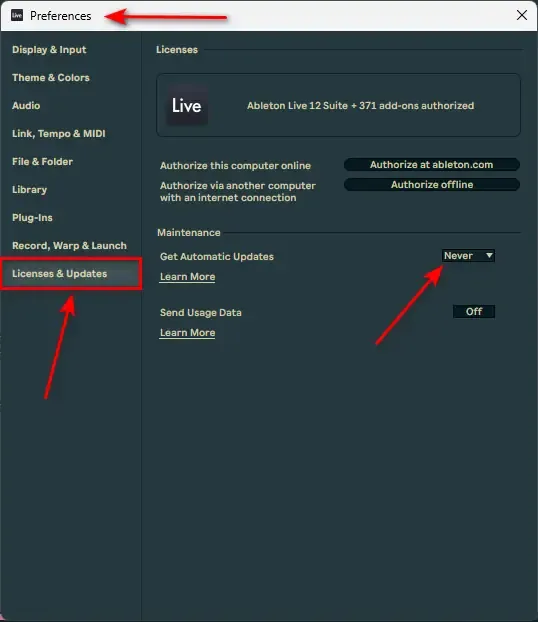Click the Ableton Live 12 Suite authorized text
The width and height of the screenshot is (538, 622).
[x=360, y=106]
